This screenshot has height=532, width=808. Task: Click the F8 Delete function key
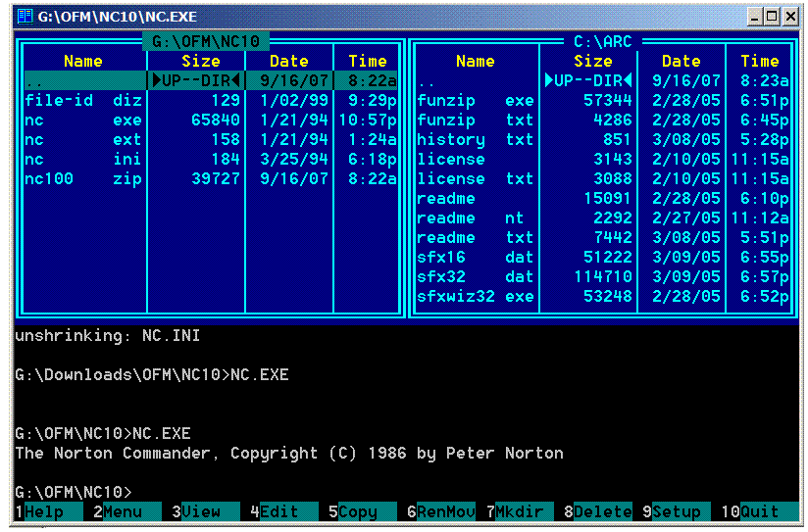point(598,511)
